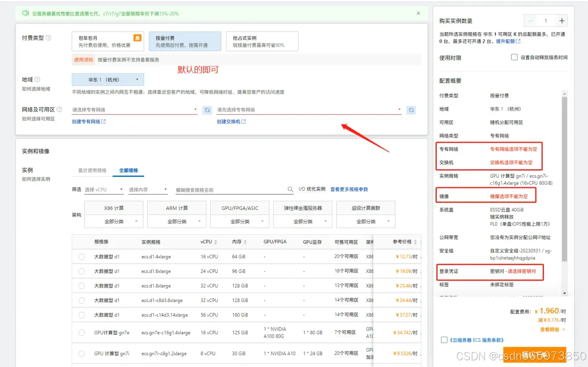
Task: Enable 设置自动释放服务时间 checkbox
Action: tap(514, 57)
